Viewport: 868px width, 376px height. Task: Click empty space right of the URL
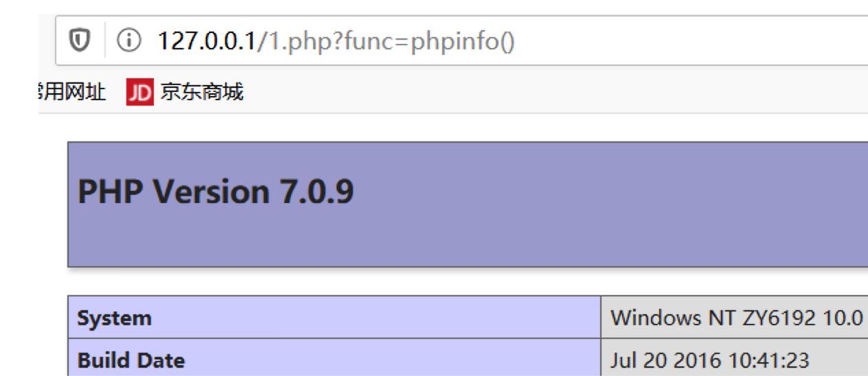[687, 41]
